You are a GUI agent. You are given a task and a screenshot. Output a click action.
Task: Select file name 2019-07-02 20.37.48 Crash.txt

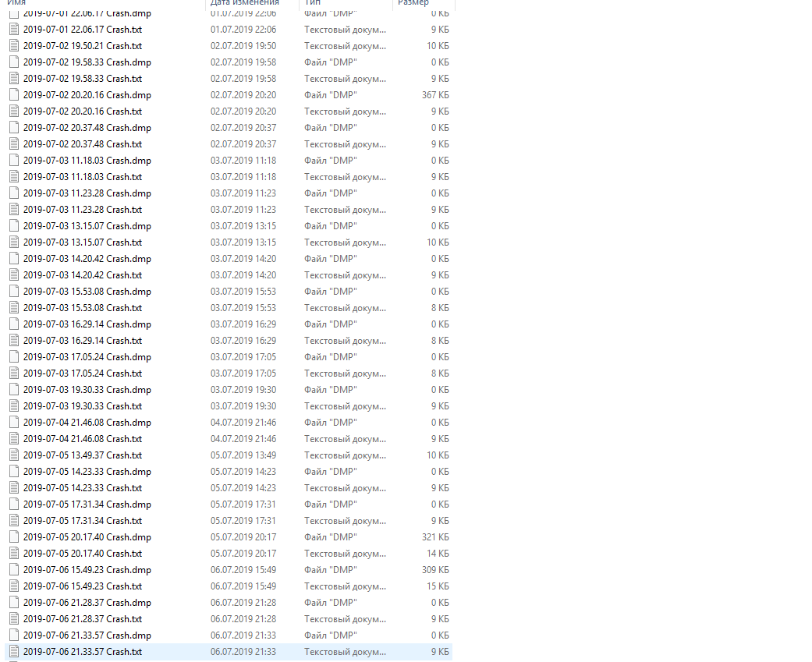point(83,144)
